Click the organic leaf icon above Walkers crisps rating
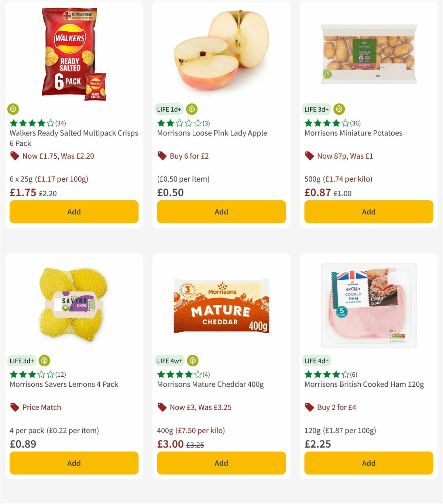443x504 pixels. coord(13,109)
